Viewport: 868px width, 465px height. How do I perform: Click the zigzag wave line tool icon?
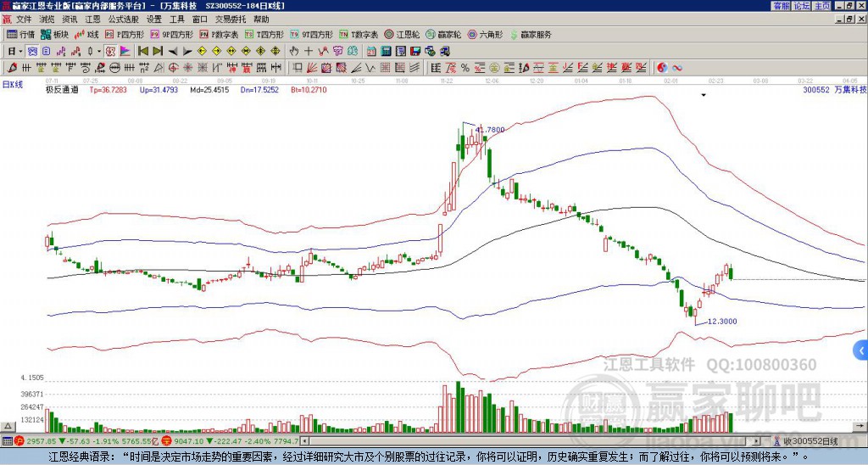[x=370, y=68]
